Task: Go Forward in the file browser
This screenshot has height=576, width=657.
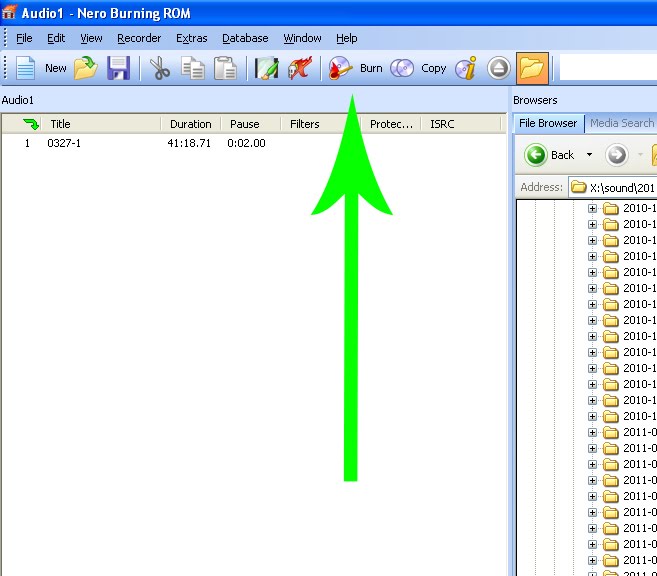Action: 617,155
